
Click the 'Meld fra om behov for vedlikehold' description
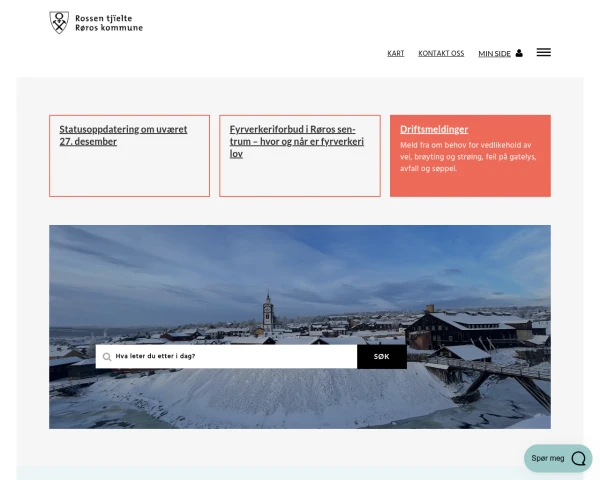tap(468, 157)
